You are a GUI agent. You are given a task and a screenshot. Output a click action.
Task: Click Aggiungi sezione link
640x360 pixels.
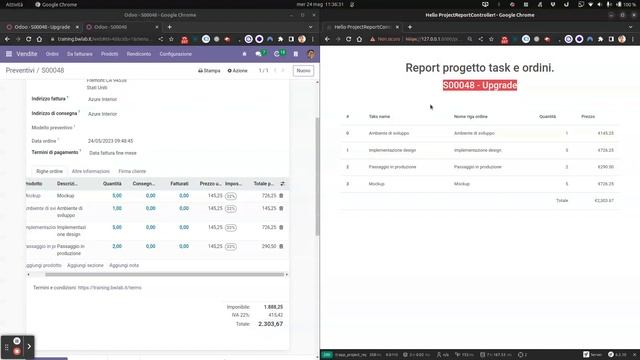pyautogui.click(x=85, y=265)
